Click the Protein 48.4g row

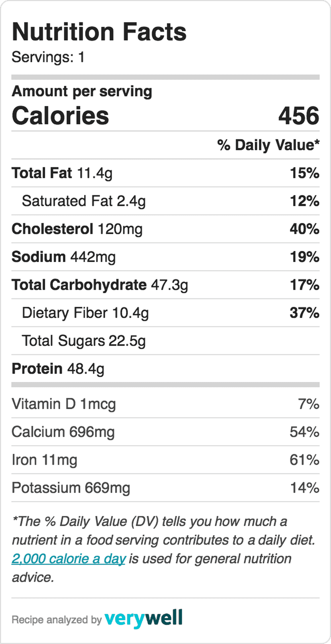[165, 369]
